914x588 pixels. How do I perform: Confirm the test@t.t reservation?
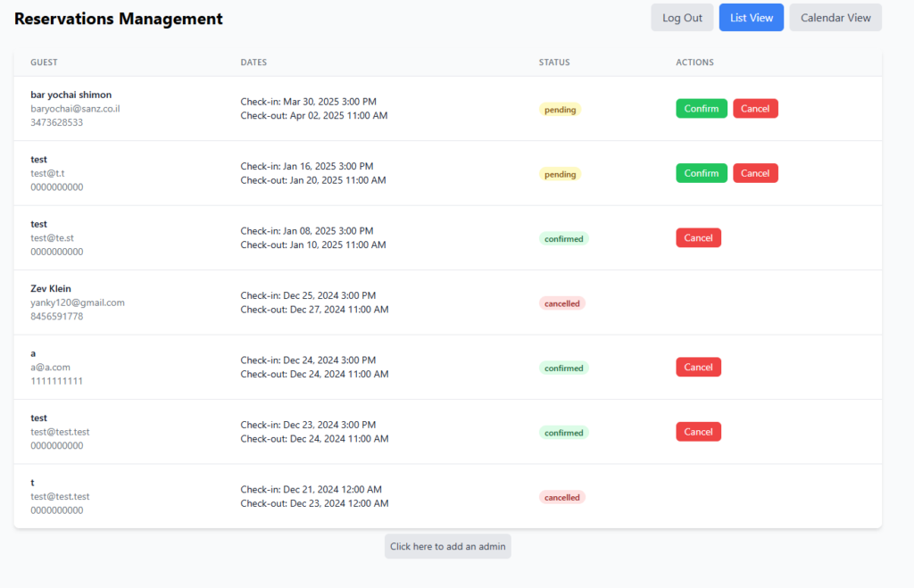click(701, 173)
